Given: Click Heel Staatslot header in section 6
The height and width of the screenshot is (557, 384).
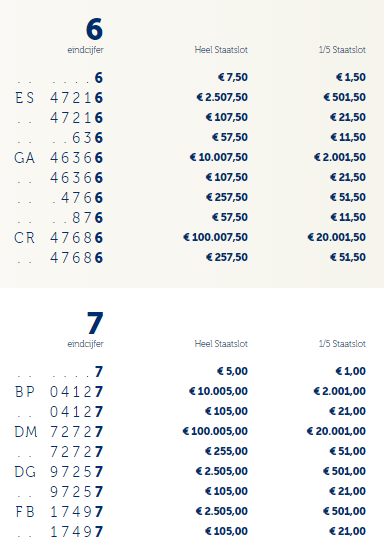Looking at the screenshot, I should (221, 50).
